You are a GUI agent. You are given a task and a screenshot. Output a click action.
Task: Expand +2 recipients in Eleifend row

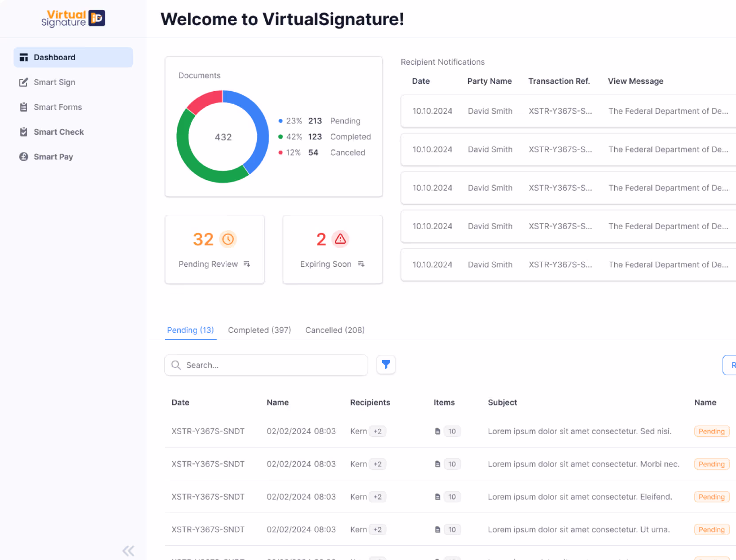click(x=378, y=497)
